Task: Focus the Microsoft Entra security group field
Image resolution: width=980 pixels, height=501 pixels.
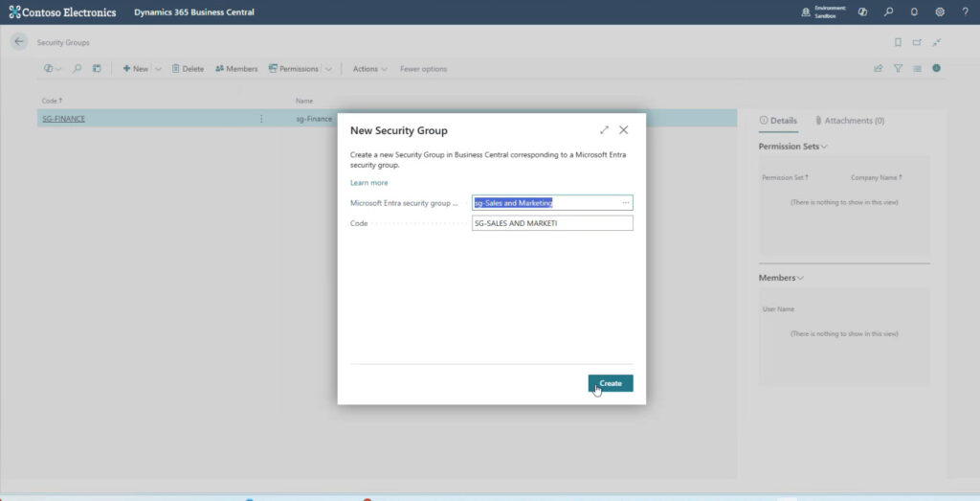Action: (552, 203)
